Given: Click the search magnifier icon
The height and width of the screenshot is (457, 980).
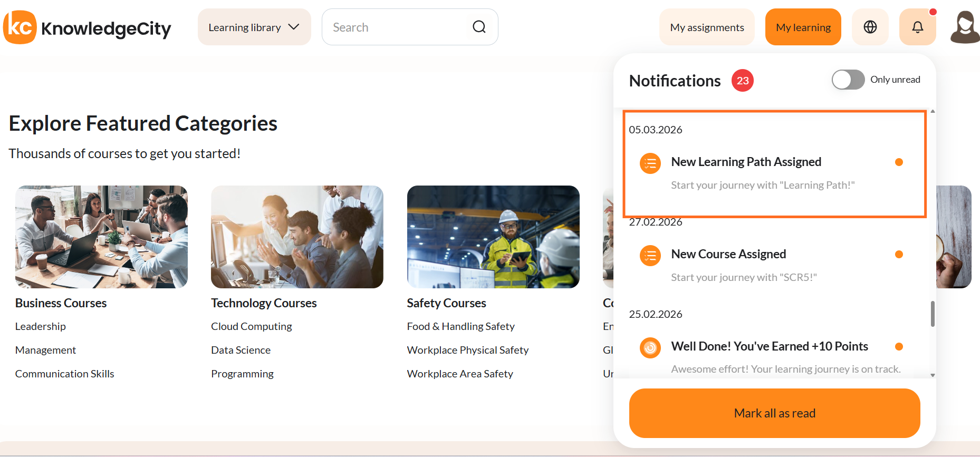Looking at the screenshot, I should (x=479, y=27).
